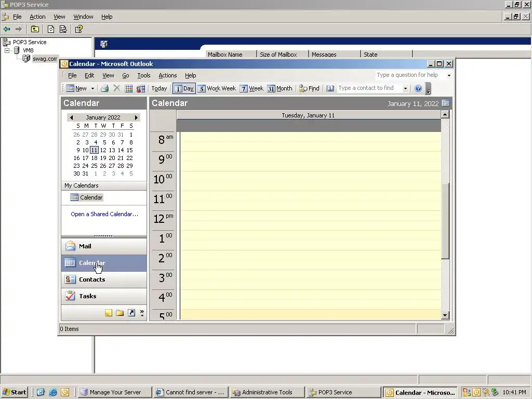Open the Shortcuts icon in navigation pane

coord(131,313)
